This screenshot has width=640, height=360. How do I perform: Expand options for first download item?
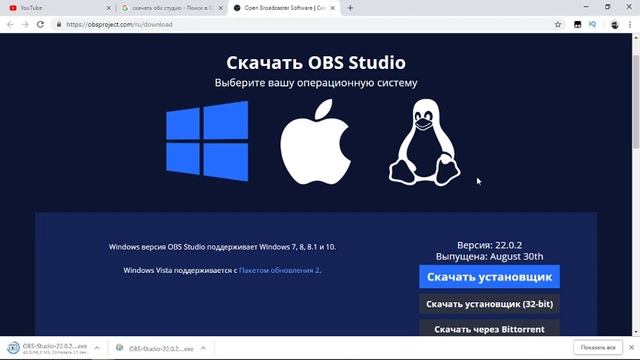click(97, 348)
